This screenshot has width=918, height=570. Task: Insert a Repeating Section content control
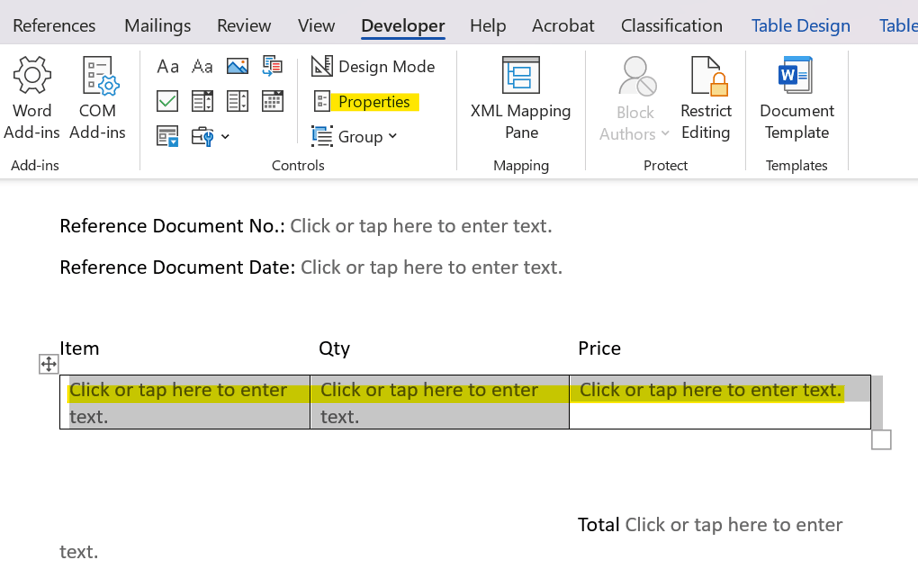[x=167, y=136]
